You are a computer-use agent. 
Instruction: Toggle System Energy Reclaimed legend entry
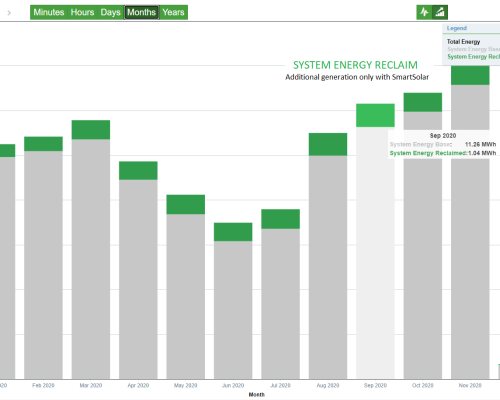point(473,57)
